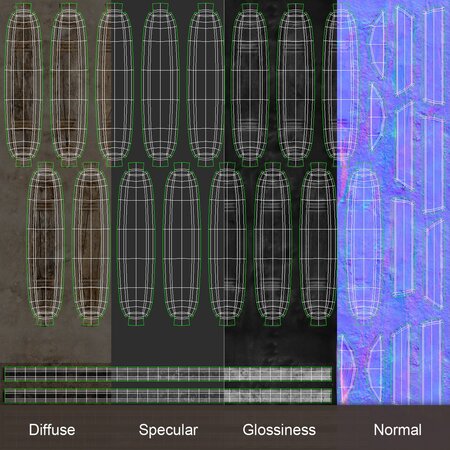Image resolution: width=450 pixels, height=450 pixels.
Task: Click the bright glossiness part of lower strip
Action: click(278, 396)
